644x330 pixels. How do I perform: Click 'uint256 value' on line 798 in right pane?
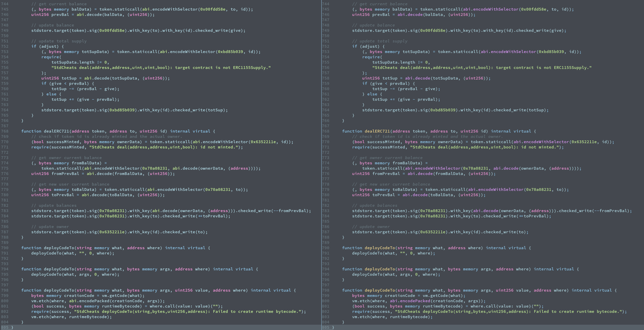(512, 290)
